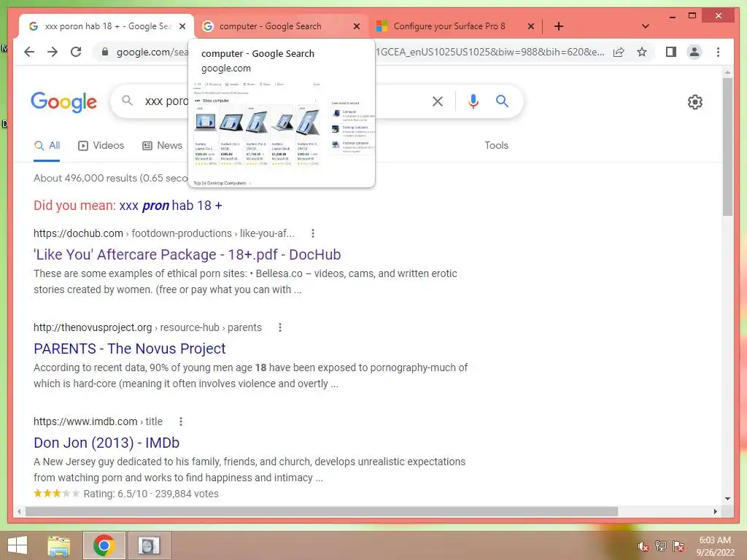Go back using the browser back arrow

pos(29,52)
